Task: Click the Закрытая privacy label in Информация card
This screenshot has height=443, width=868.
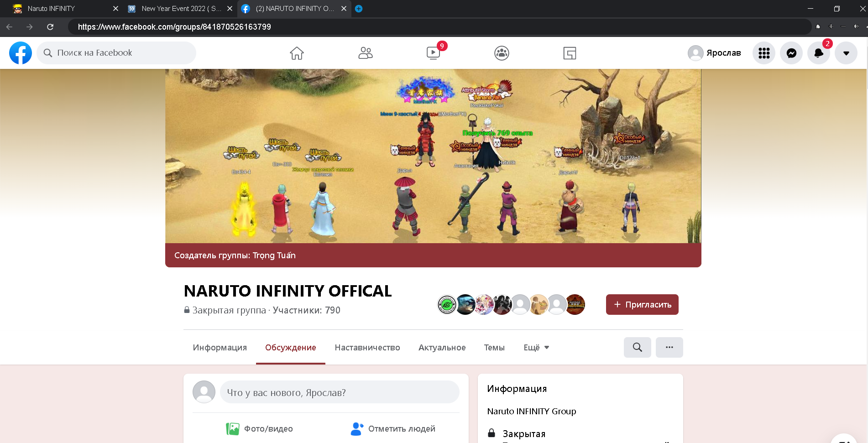Action: click(x=524, y=434)
